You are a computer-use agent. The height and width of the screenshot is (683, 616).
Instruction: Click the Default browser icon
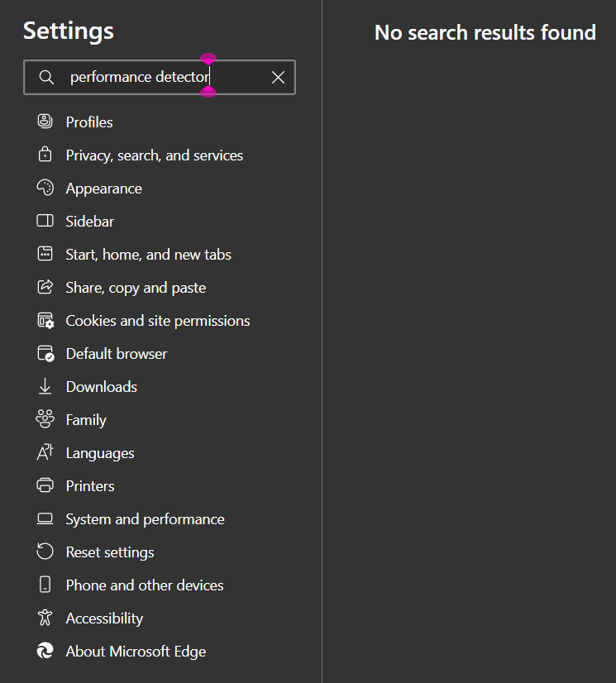[x=45, y=354]
